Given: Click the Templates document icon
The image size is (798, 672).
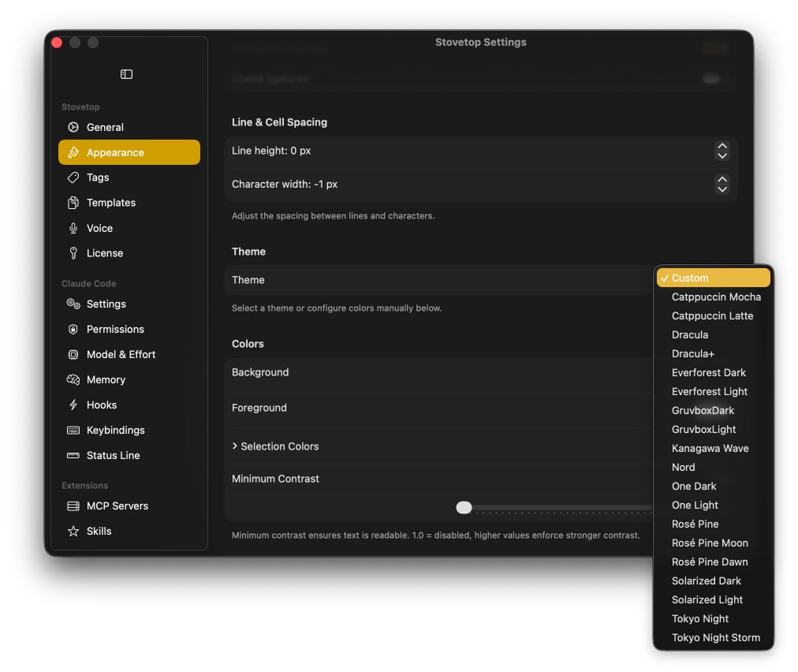Looking at the screenshot, I should (x=73, y=203).
